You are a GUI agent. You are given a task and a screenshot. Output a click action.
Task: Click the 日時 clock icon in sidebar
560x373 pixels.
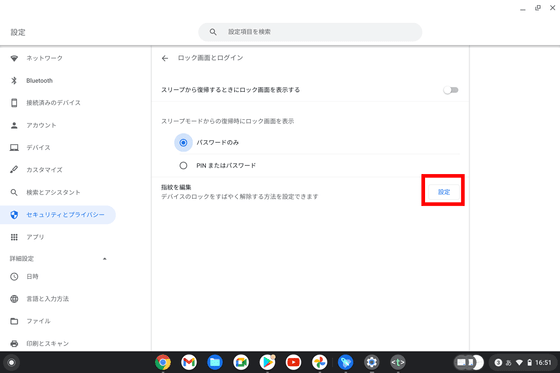pyautogui.click(x=14, y=277)
